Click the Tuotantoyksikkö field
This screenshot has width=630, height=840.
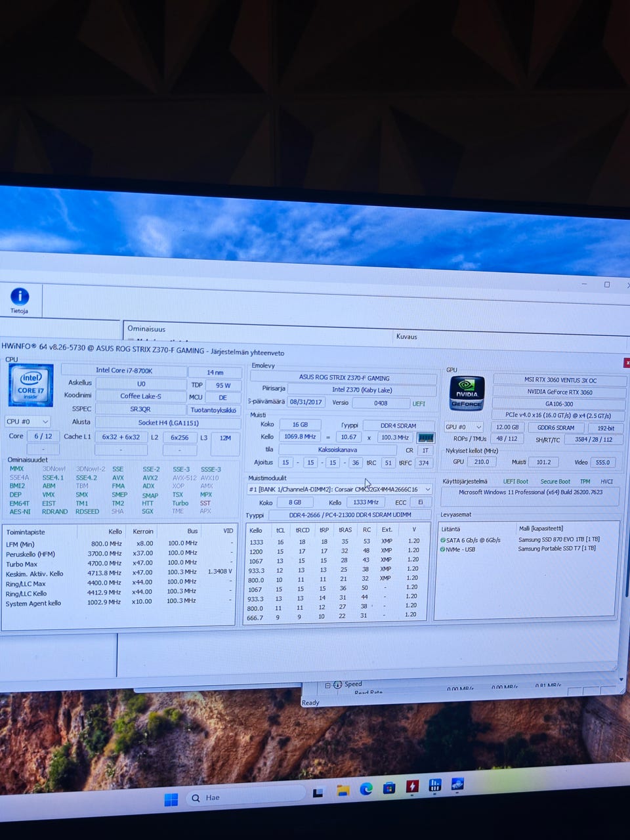[x=213, y=410]
